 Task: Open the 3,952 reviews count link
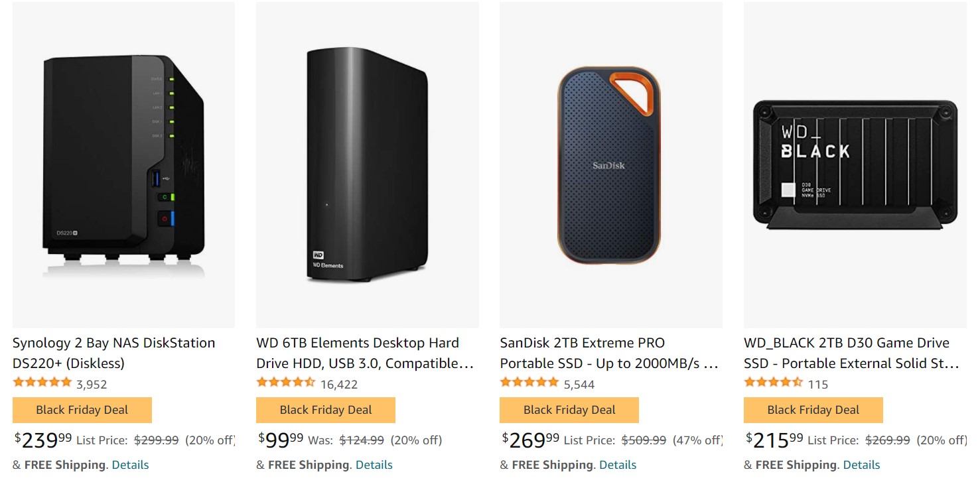click(92, 385)
